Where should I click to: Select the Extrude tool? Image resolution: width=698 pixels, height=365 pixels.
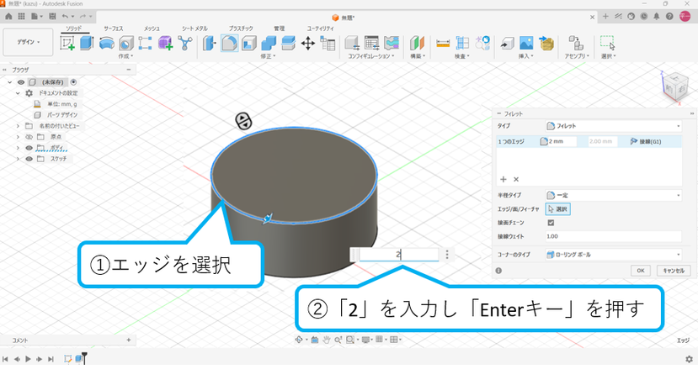(x=86, y=43)
